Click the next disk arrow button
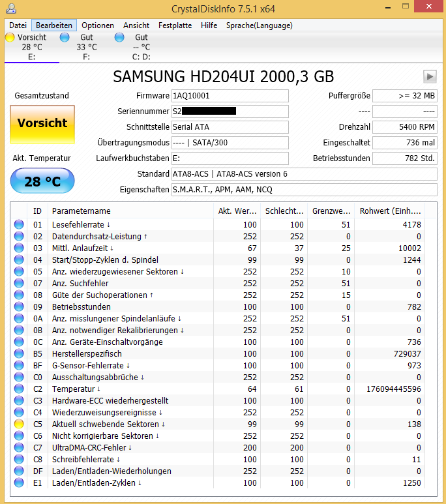 pos(430,77)
